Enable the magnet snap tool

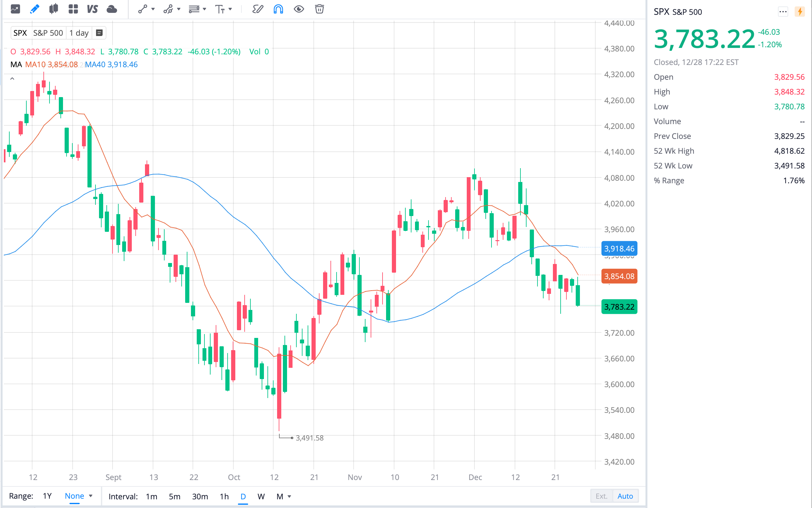tap(277, 9)
